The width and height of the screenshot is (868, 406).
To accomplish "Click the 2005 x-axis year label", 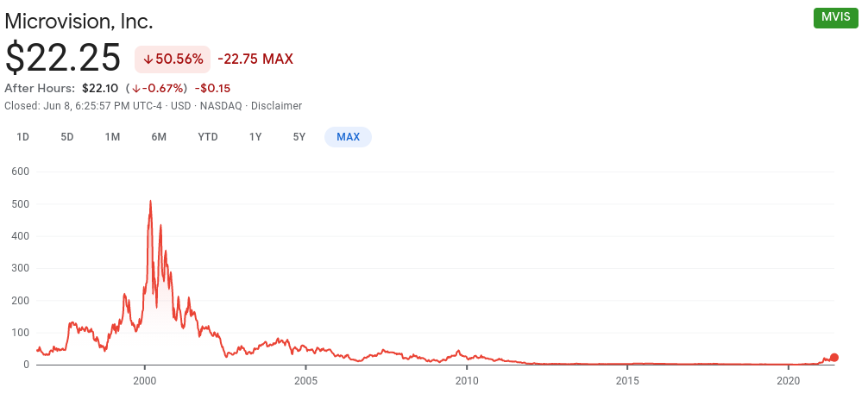I will (305, 380).
